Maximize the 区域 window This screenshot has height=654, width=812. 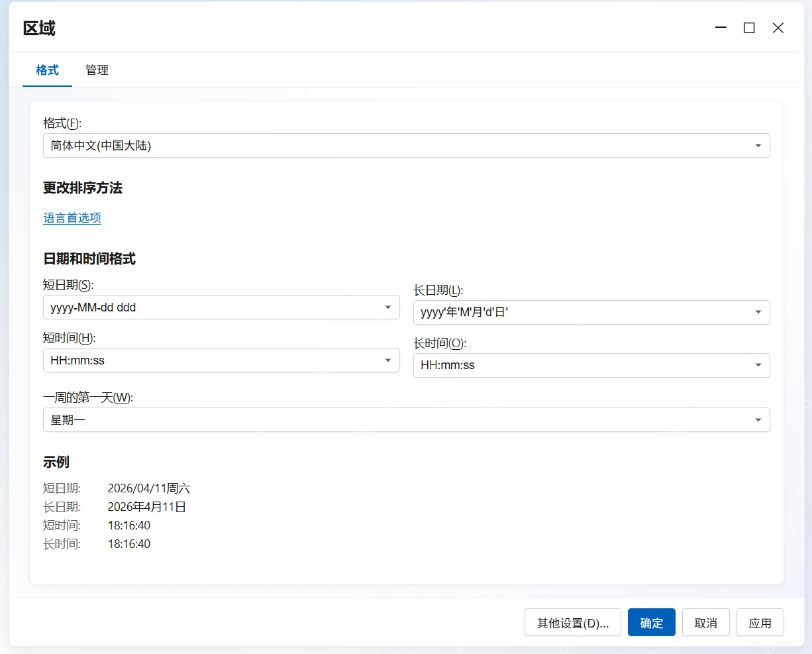749,28
